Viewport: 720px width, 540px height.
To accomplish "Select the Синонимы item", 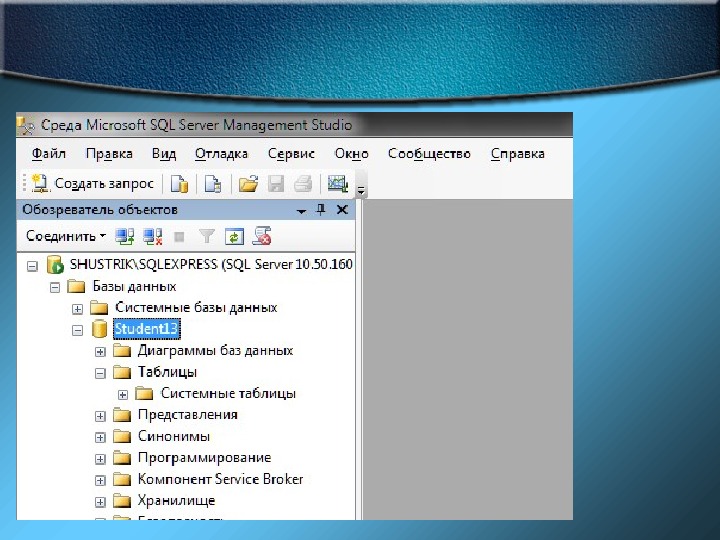I will [174, 436].
